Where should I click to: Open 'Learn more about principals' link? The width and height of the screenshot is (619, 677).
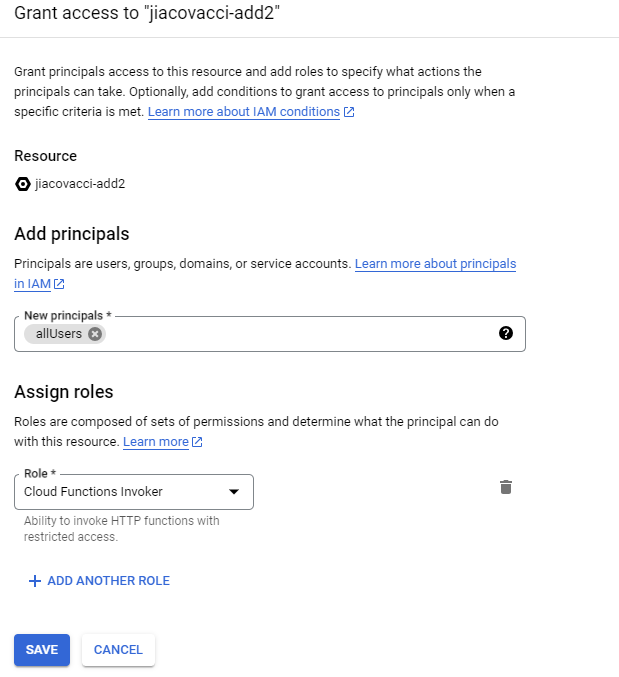(x=436, y=264)
